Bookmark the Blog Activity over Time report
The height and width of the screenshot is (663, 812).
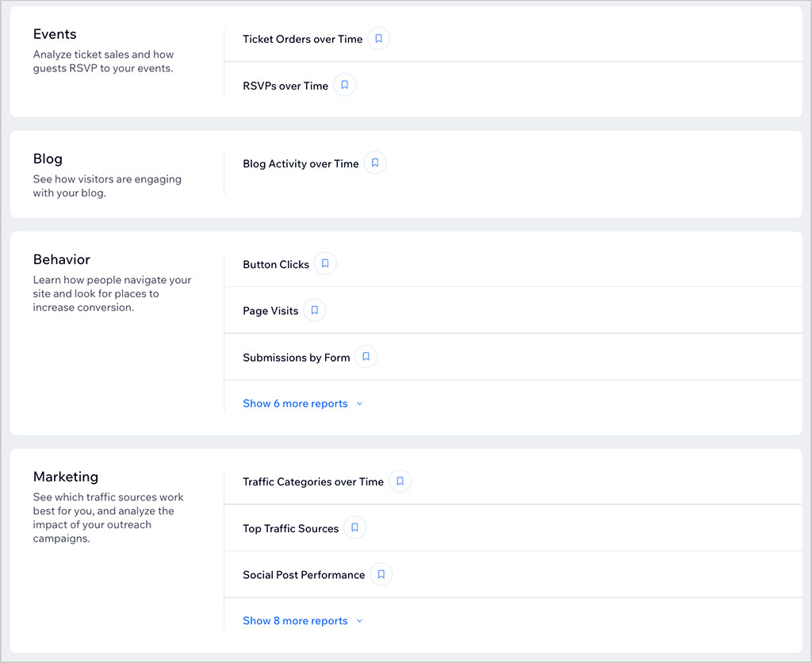click(375, 163)
